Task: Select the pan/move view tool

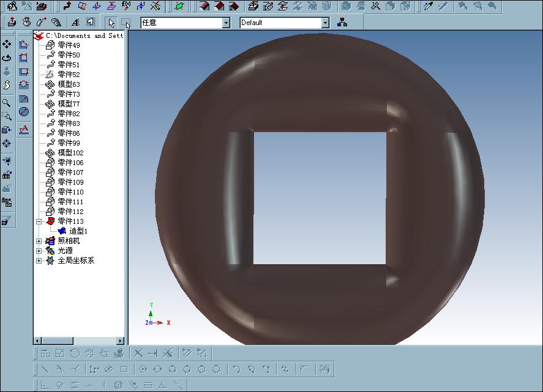Action: point(7,44)
